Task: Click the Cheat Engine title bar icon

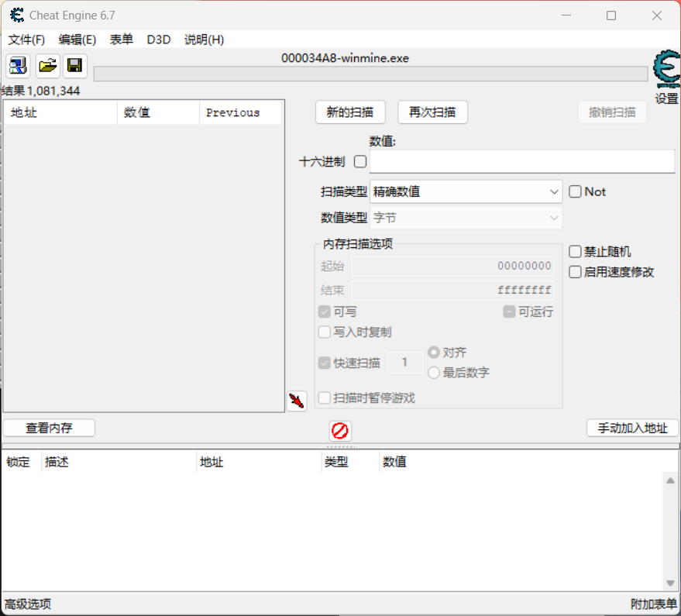Action: (17, 15)
